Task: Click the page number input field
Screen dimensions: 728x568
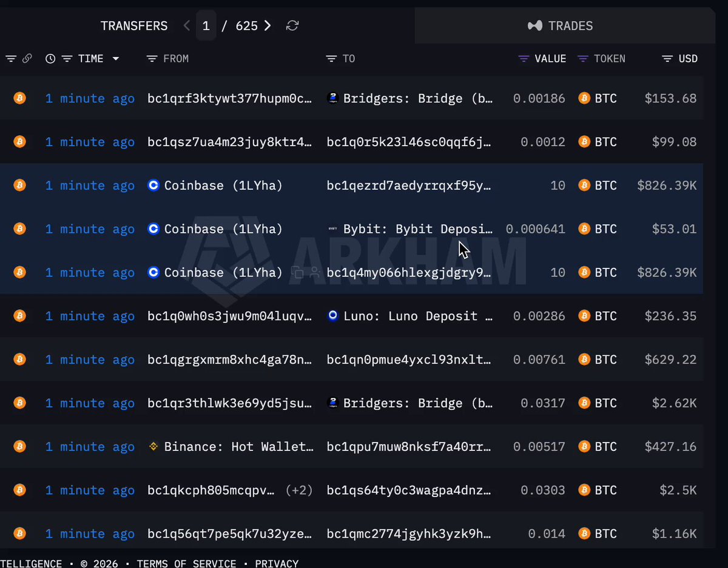Action: [206, 26]
